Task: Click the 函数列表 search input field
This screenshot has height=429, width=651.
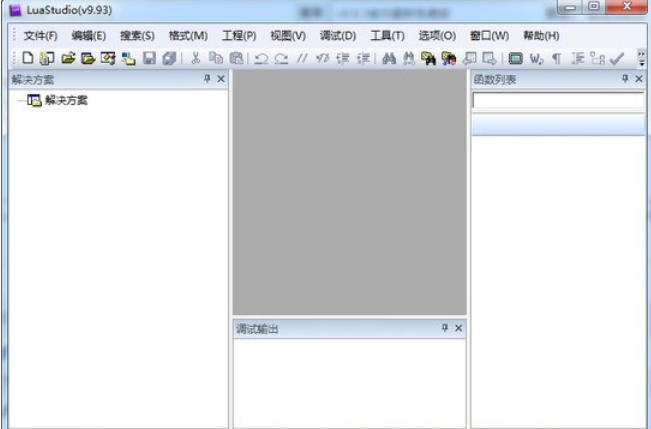Action: [558, 101]
